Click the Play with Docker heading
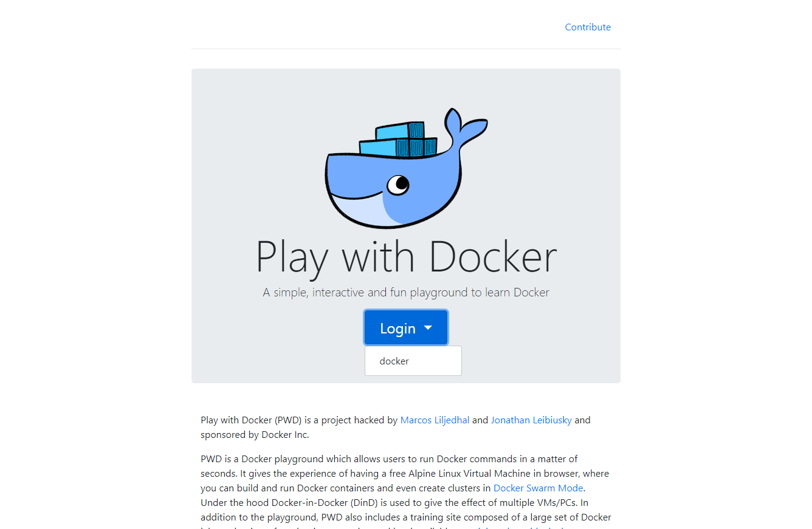The height and width of the screenshot is (529, 812). click(406, 256)
